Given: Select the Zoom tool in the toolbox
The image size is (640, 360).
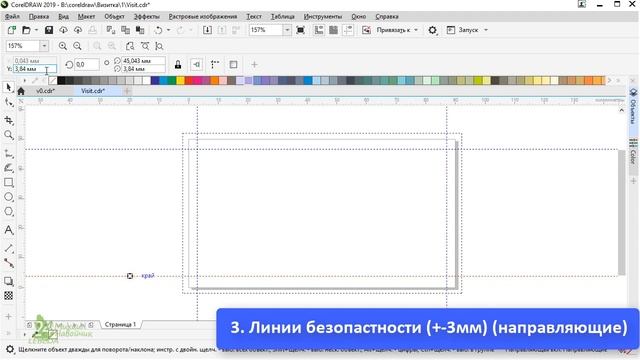Looking at the screenshot, I should click(x=9, y=135).
